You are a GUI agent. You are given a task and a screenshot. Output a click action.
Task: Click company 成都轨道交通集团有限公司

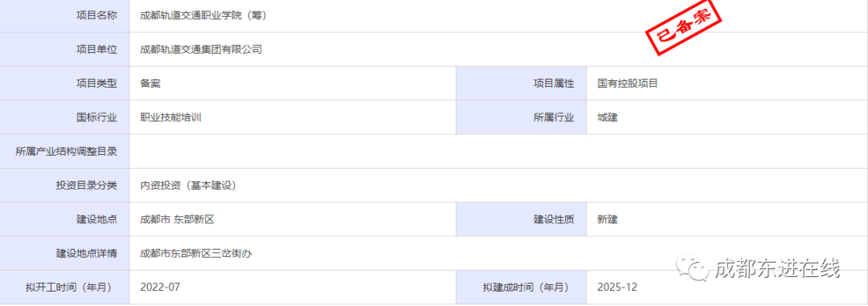pos(201,50)
